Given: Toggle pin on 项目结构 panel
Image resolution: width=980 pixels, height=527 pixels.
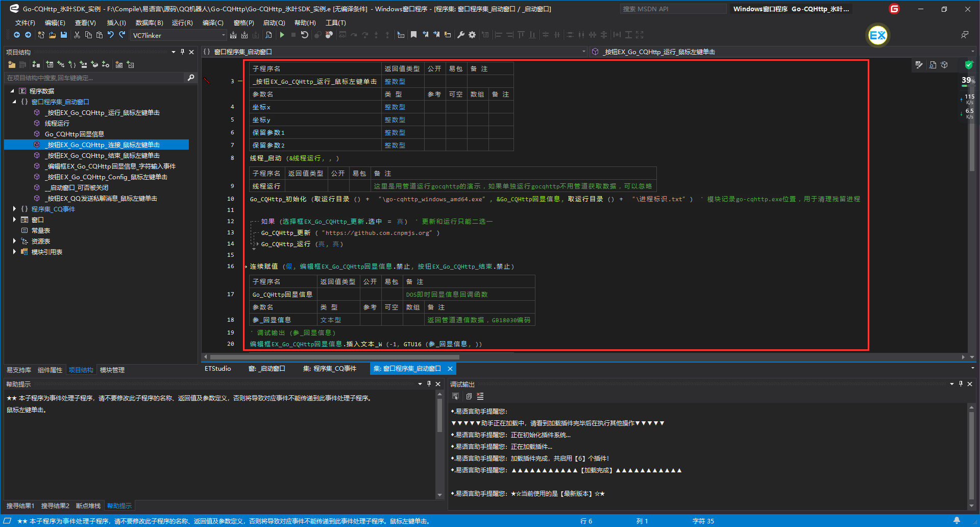Looking at the screenshot, I should (x=182, y=52).
